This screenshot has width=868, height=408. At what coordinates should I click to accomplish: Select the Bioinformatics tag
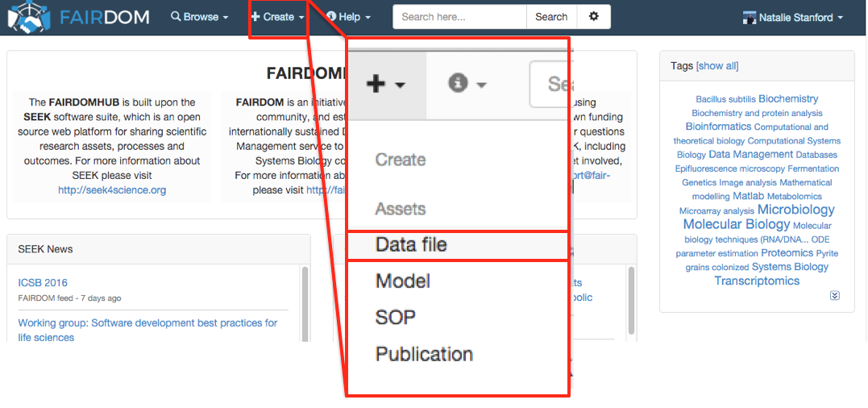(x=719, y=127)
